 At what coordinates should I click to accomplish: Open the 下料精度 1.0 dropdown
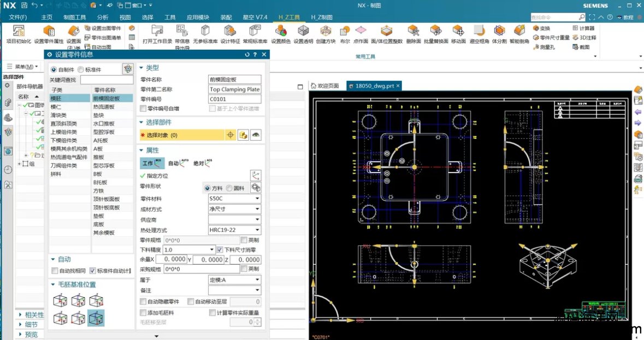[189, 249]
